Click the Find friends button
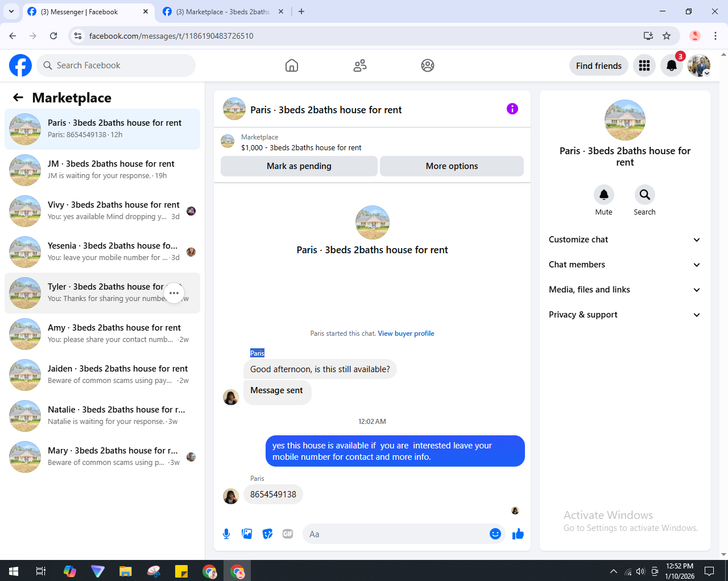The height and width of the screenshot is (581, 728). pos(599,65)
